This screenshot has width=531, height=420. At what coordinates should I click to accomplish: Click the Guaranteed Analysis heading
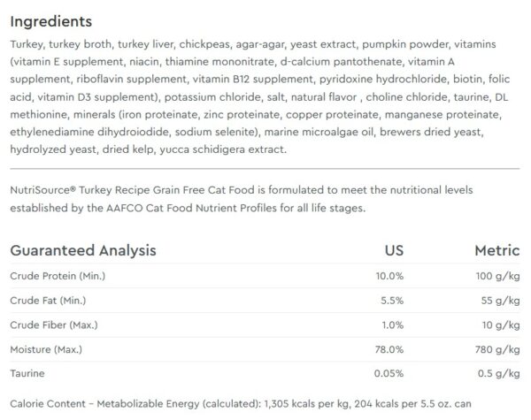pyautogui.click(x=83, y=250)
